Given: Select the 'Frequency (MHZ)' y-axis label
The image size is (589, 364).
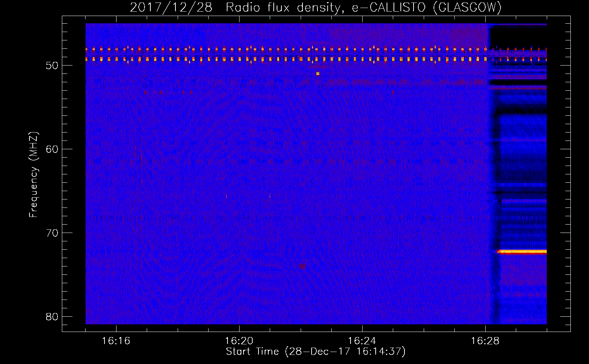Looking at the screenshot, I should [x=33, y=175].
